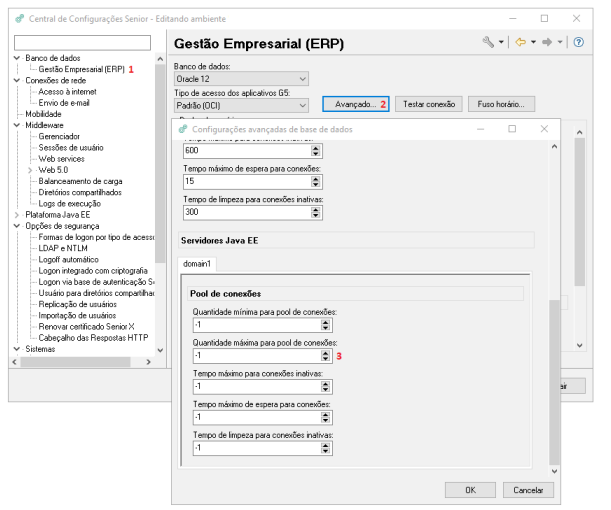Select Replicação de usuários tree item
The height and width of the screenshot is (510, 611).
(77, 304)
